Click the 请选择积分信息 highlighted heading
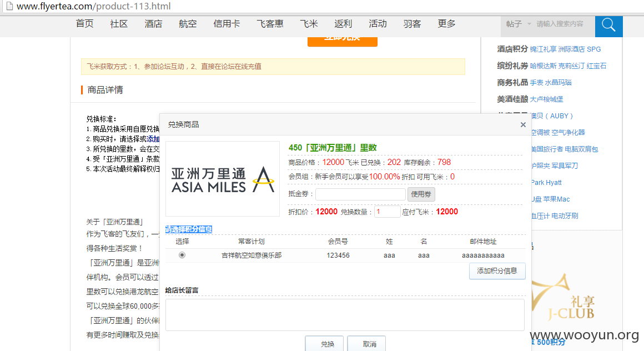The width and height of the screenshot is (644, 351). 189,229
